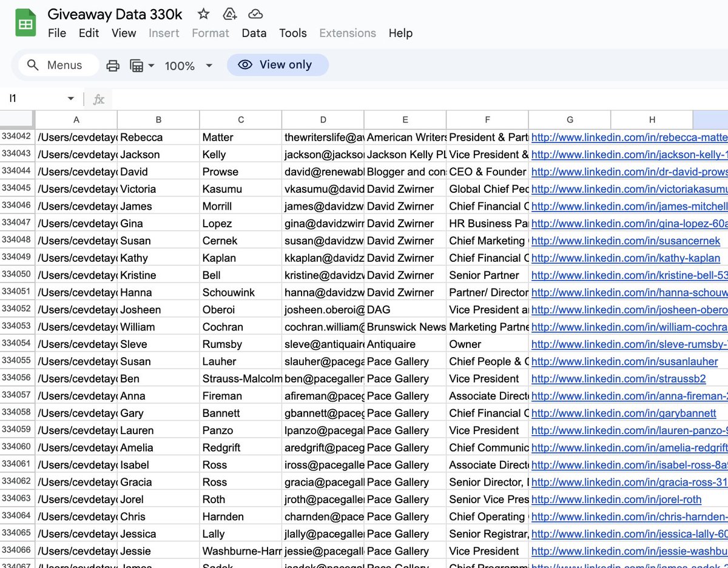Screen dimensions: 728x568
Task: Select column D header
Action: (323, 119)
